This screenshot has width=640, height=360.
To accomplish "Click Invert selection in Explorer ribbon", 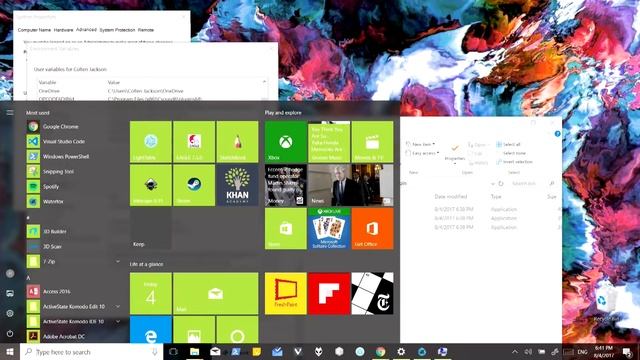I will (514, 162).
